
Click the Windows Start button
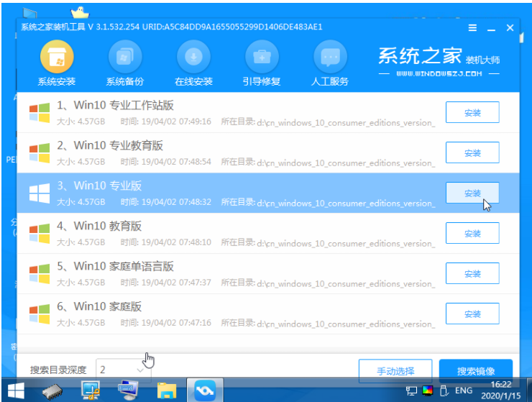[14, 390]
